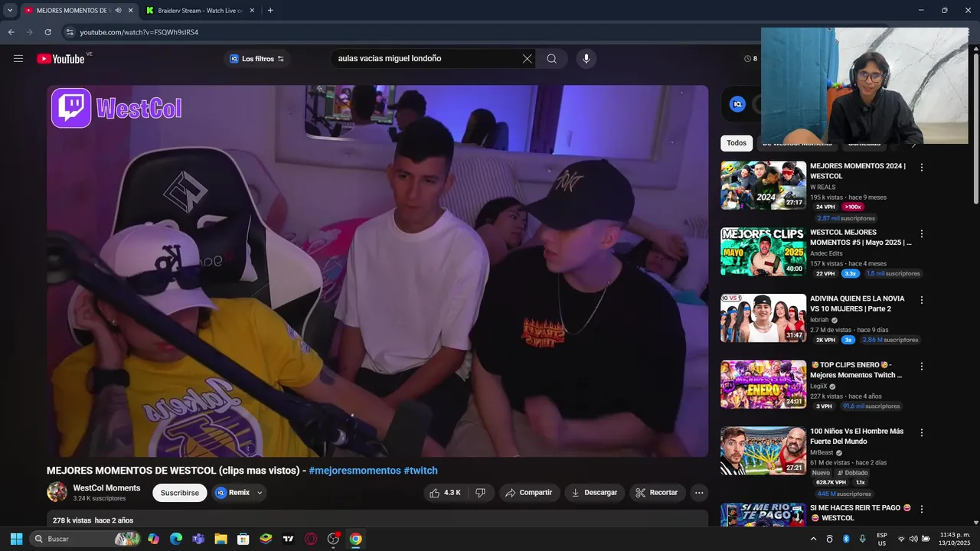Open a new browser tab
Image resolution: width=980 pixels, height=551 pixels.
coord(270,11)
